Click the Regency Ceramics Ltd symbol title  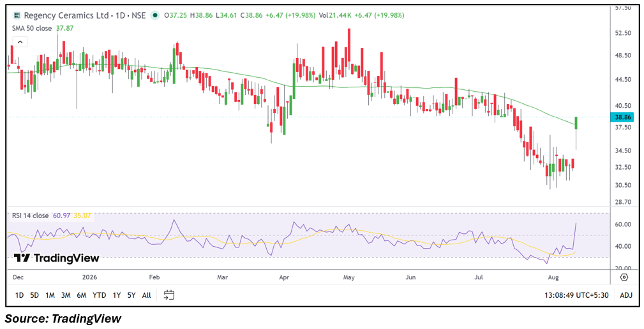click(x=65, y=15)
